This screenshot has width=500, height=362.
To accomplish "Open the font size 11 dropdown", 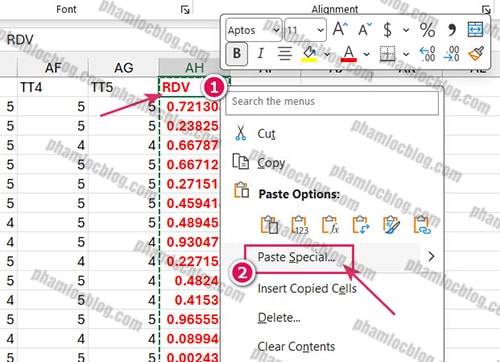I will 321,30.
